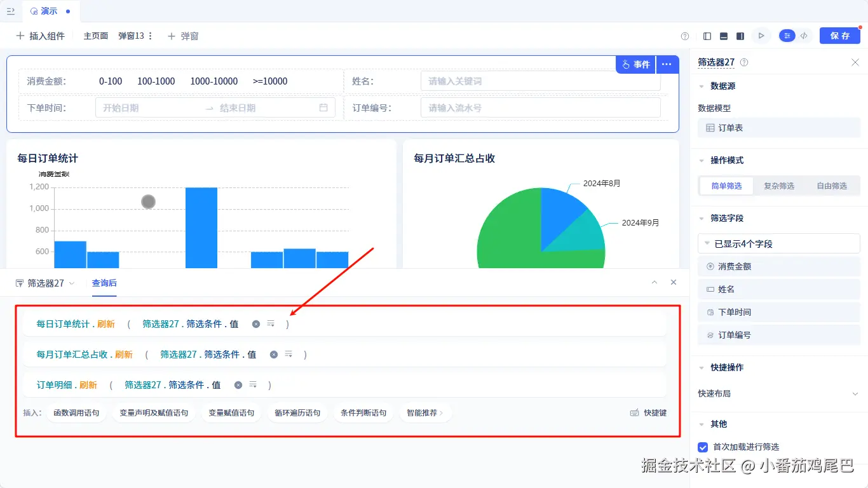Screen dimensions: 868x488
Task: Open the 已显示4个字段 dropdown
Action: [779, 243]
